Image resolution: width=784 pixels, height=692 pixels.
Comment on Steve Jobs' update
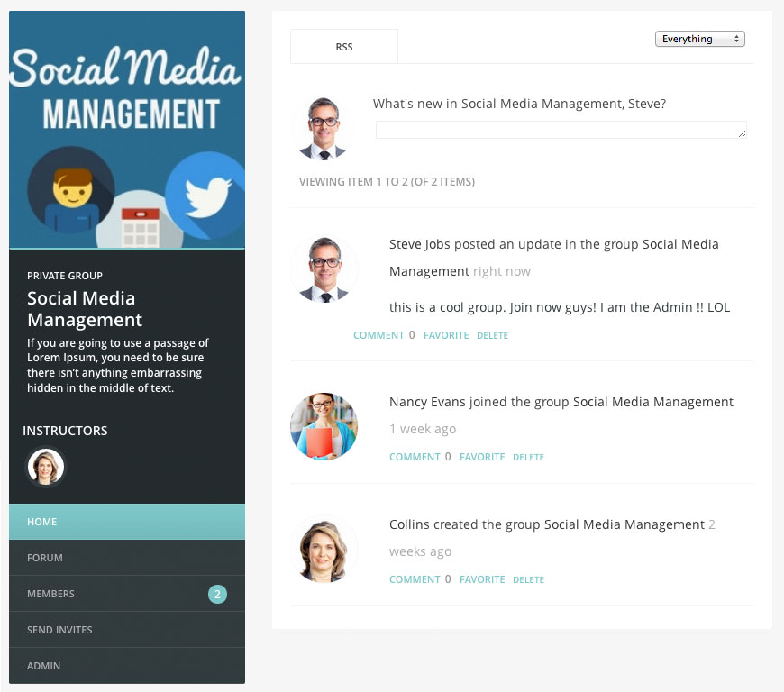point(378,335)
